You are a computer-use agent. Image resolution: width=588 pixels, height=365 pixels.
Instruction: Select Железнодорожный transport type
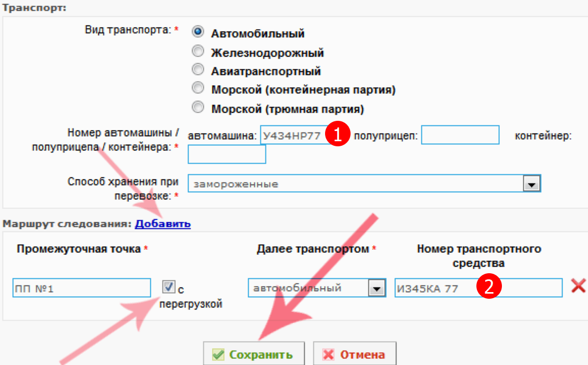tap(198, 51)
